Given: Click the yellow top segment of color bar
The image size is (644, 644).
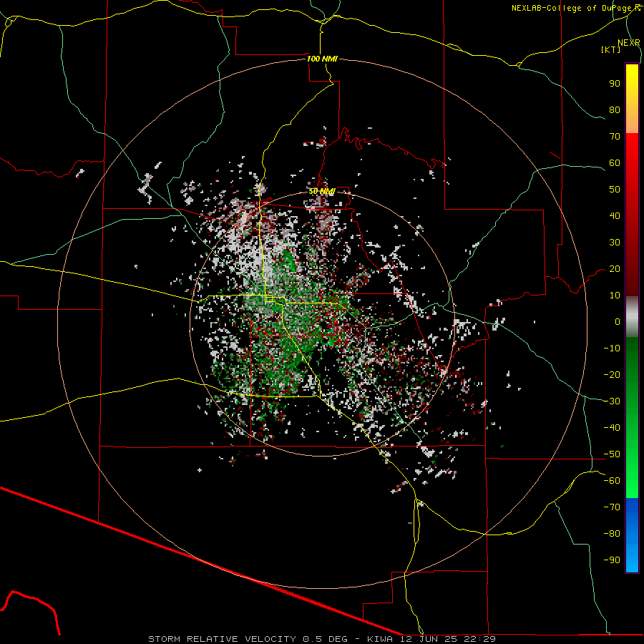Looking at the screenshot, I should 632,99.
